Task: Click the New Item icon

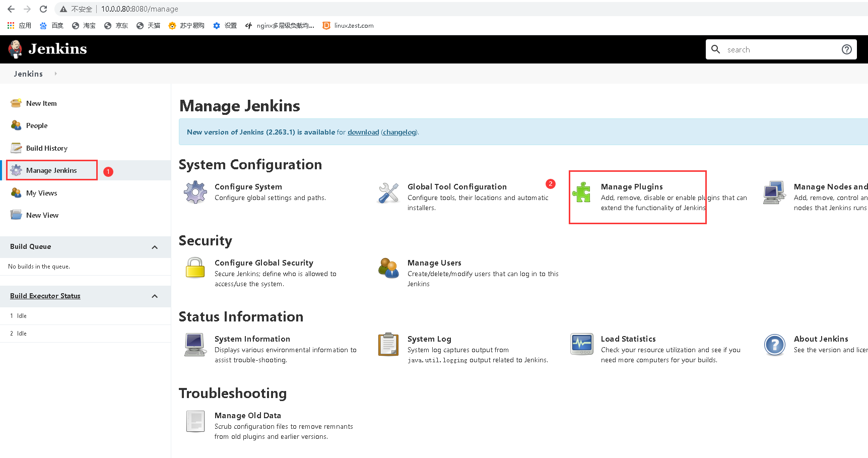Action: (16, 103)
